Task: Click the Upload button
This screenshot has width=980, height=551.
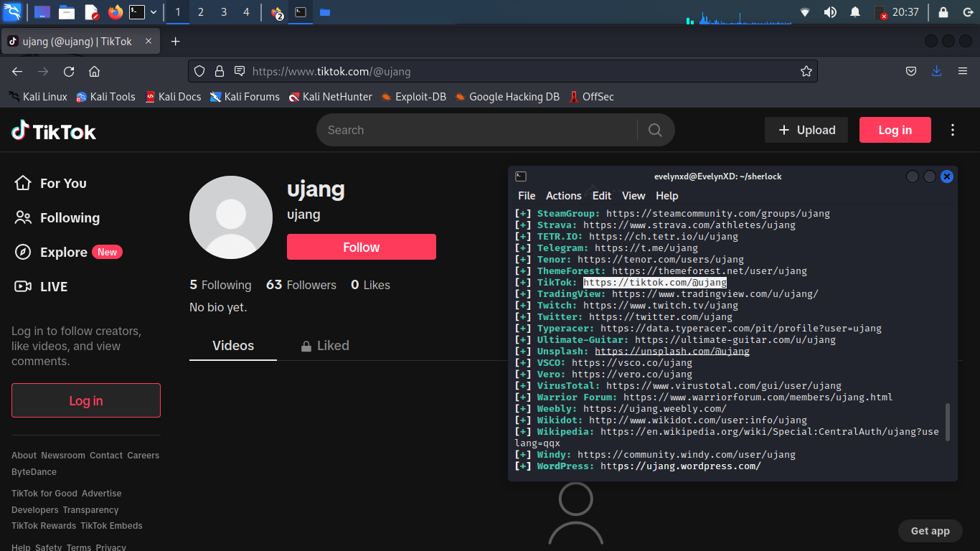Action: tap(806, 130)
